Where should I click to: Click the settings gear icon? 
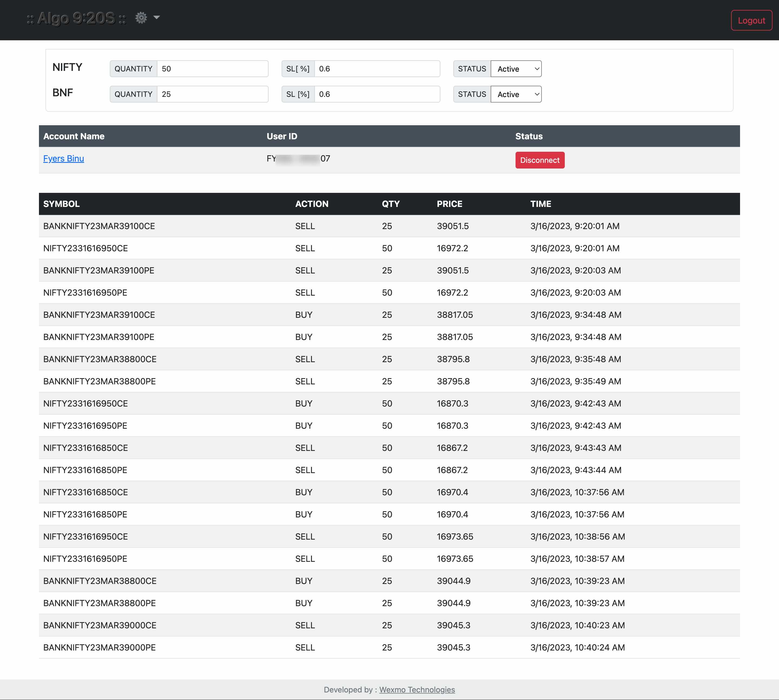click(x=141, y=18)
